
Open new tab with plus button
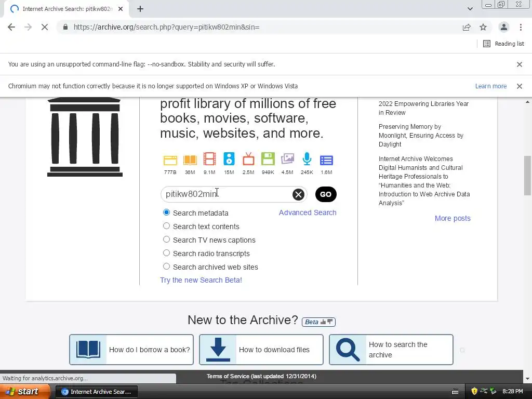pos(140,9)
